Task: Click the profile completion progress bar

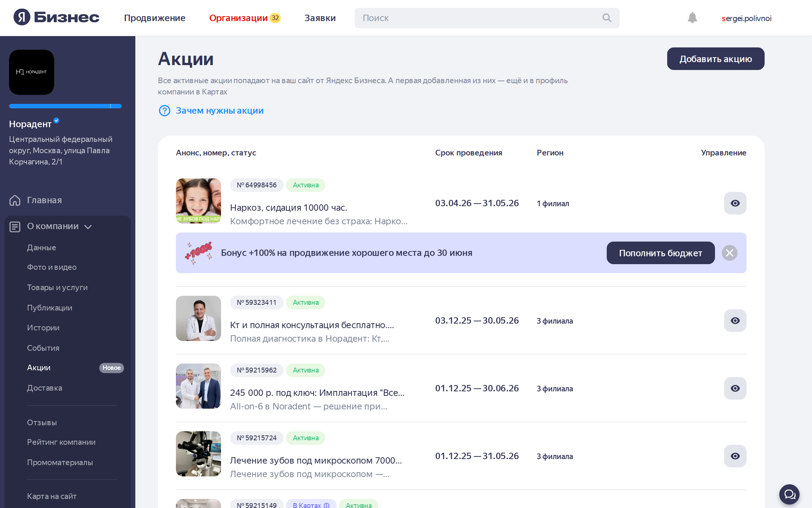Action: [x=65, y=106]
